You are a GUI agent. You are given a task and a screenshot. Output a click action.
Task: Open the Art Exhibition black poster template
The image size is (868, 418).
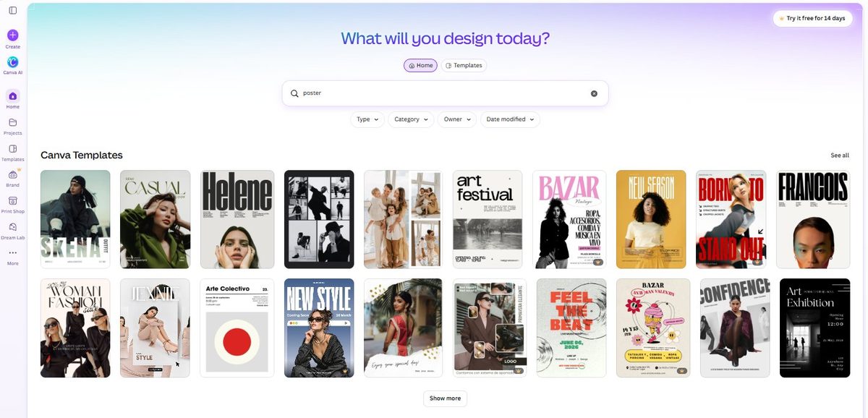point(815,328)
